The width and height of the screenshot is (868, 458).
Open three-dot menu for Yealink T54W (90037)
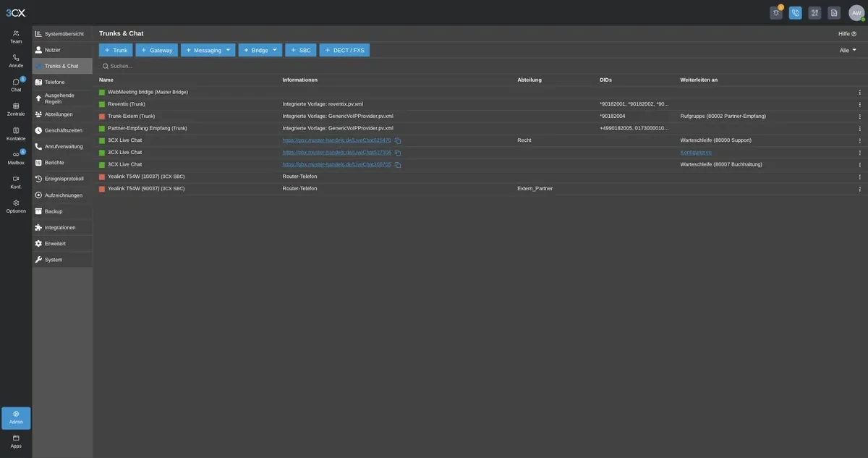(x=860, y=189)
